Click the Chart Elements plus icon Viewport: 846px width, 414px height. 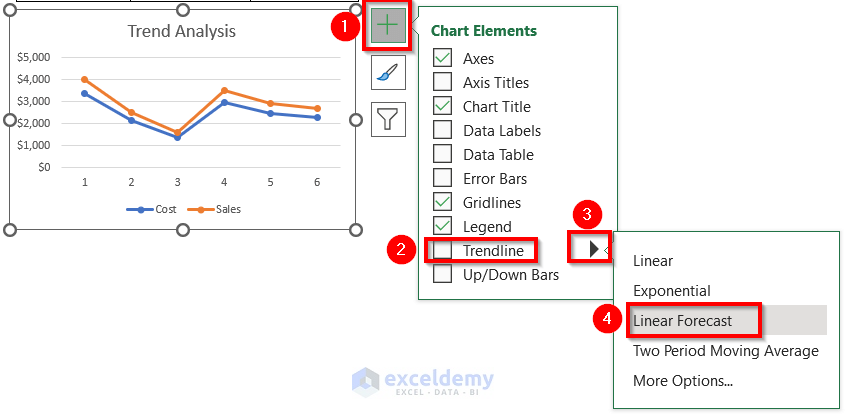coord(386,24)
